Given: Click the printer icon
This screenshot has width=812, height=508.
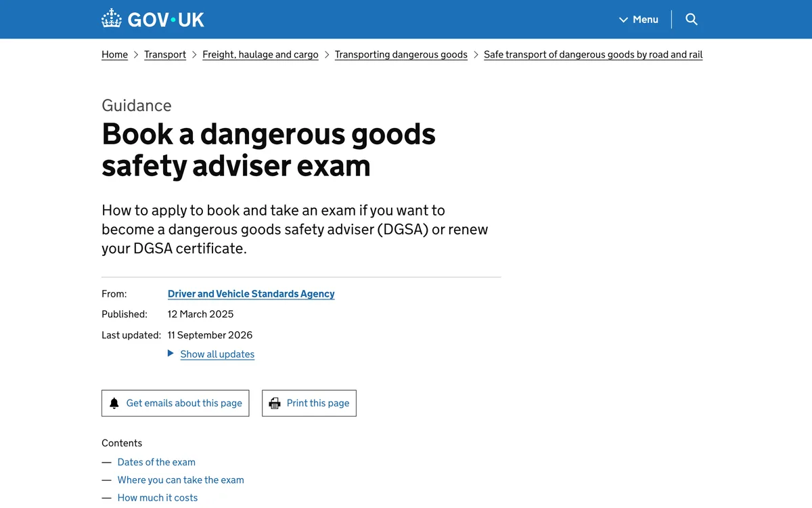Looking at the screenshot, I should click(x=275, y=403).
